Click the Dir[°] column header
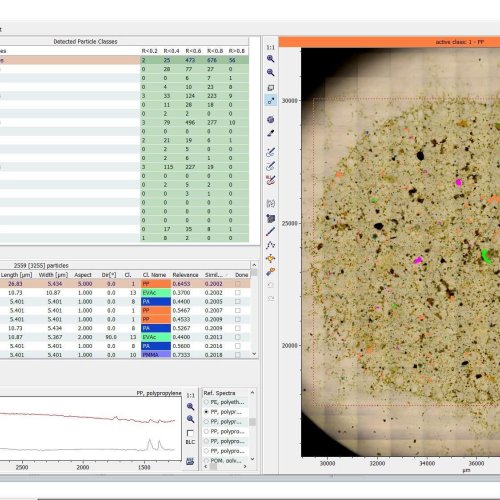The image size is (500, 500). [x=109, y=275]
